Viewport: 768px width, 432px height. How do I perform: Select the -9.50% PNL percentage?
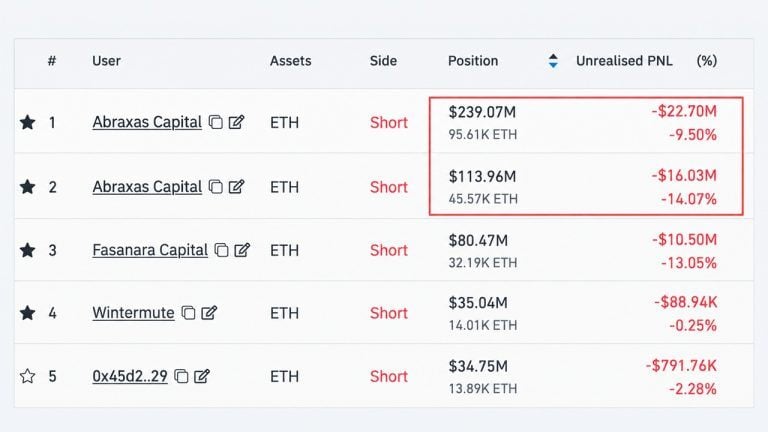pos(693,135)
